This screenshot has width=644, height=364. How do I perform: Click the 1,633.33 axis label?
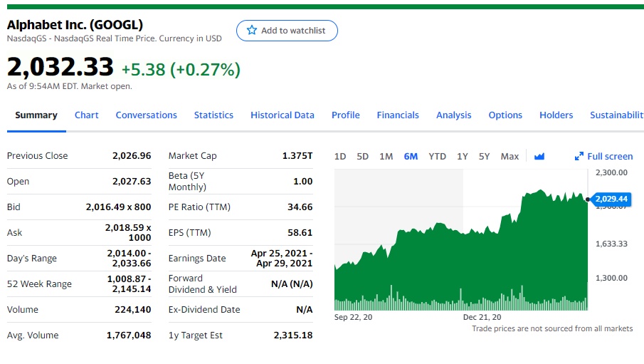point(611,244)
